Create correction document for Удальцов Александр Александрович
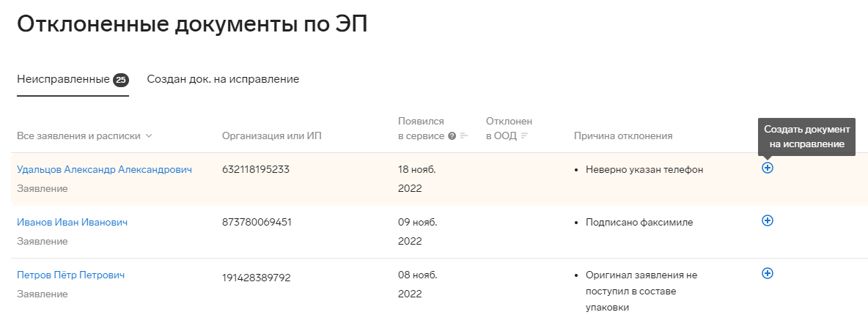868x323 pixels. pyautogui.click(x=768, y=168)
